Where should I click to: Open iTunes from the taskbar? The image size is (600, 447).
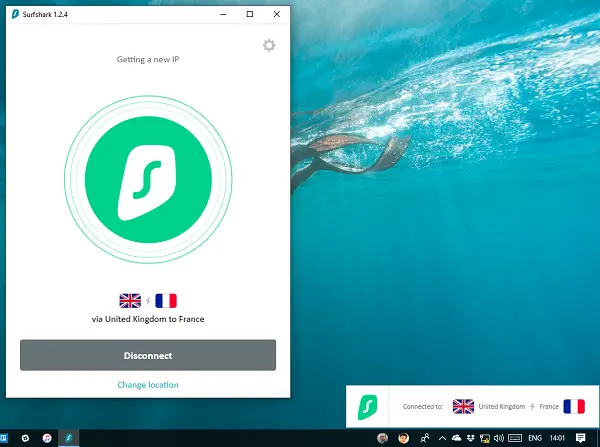point(47,438)
